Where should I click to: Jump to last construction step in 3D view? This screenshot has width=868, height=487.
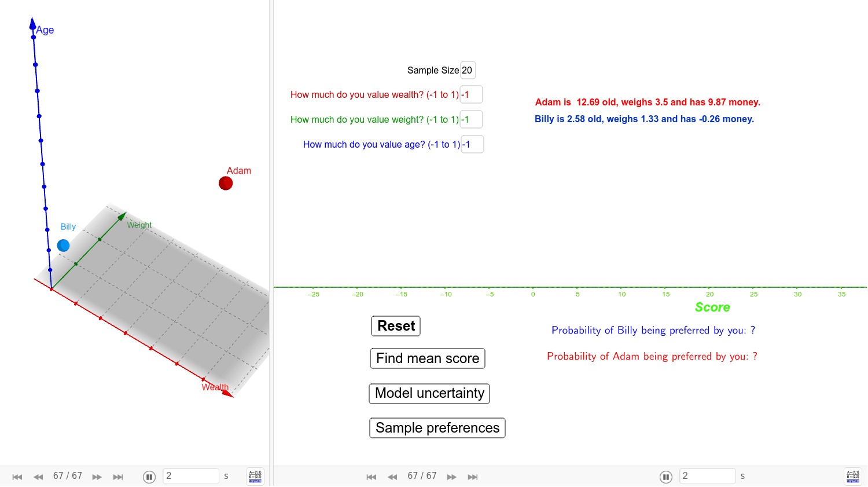click(118, 477)
